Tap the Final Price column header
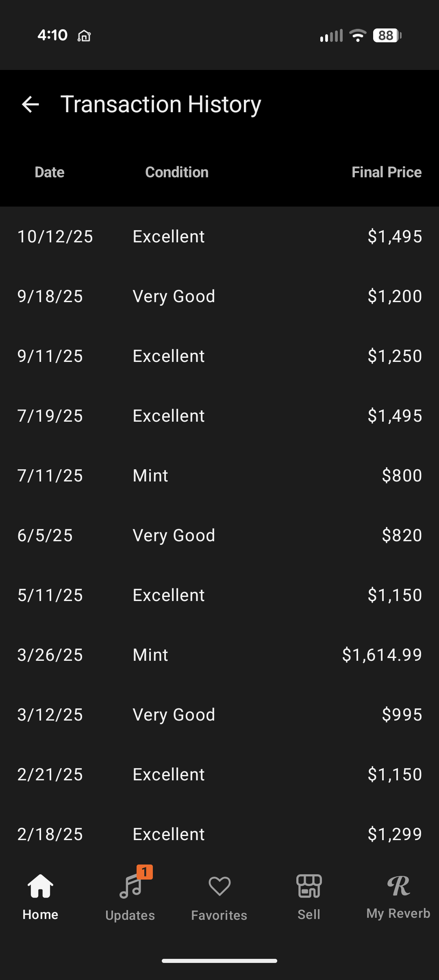This screenshot has height=980, width=439. [x=386, y=172]
